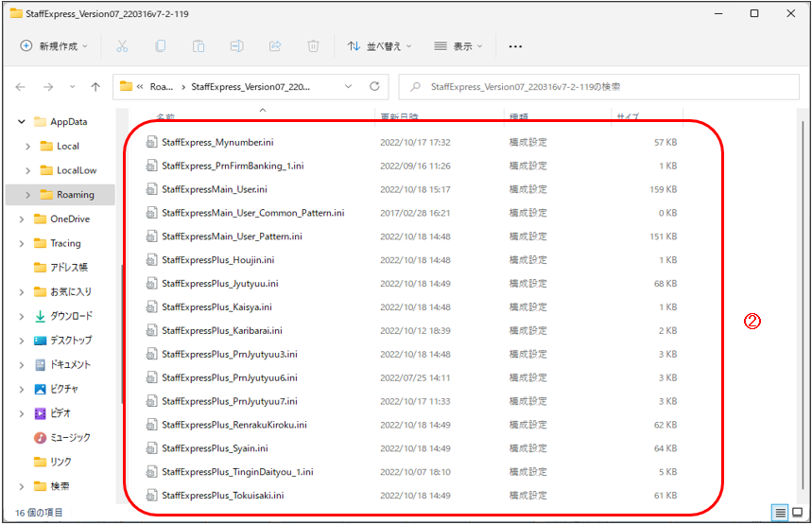This screenshot has height=525, width=812.
Task: Open the 表示 view menu
Action: [458, 46]
